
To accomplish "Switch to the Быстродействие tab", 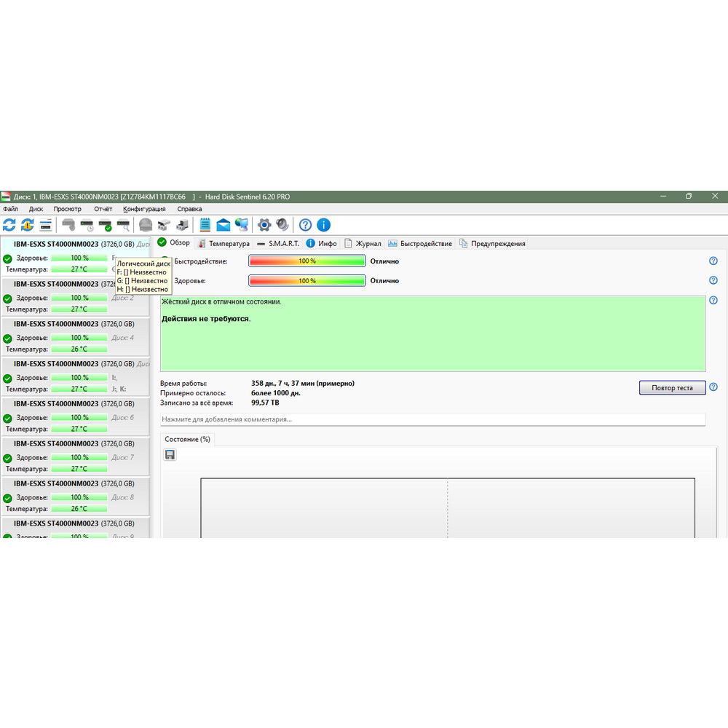I will click(420, 244).
